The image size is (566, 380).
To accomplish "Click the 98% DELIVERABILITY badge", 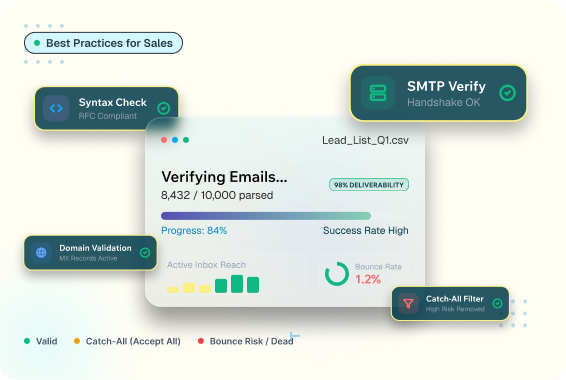I will tap(369, 185).
